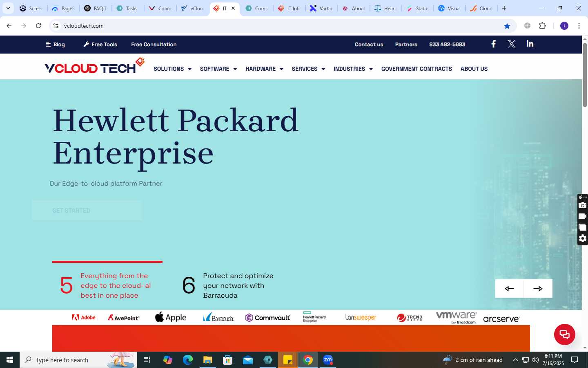
Task: Switch to the Heimdal browser tab
Action: pyautogui.click(x=386, y=8)
